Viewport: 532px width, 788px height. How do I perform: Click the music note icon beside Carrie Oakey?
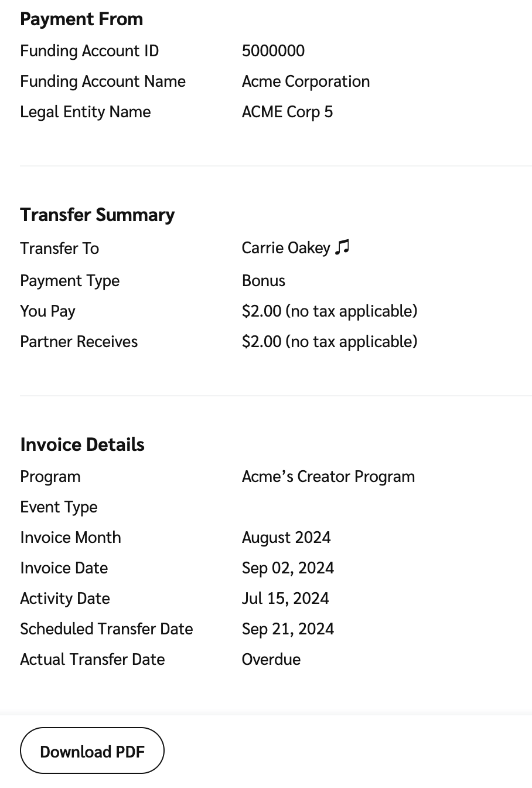(x=343, y=247)
